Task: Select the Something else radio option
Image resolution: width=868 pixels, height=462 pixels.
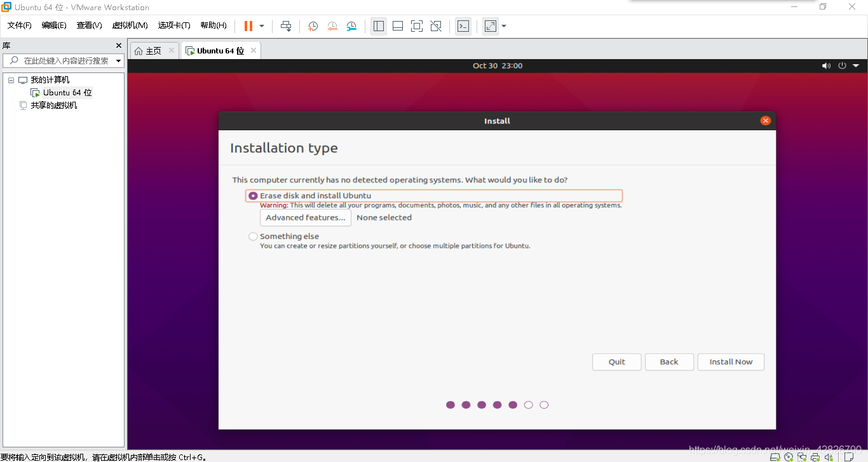Action: tap(253, 236)
